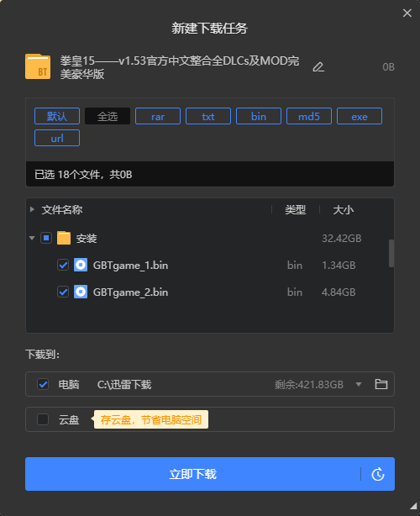Screen dimensions: 420x516
Task: Uncheck the 电脑 download location checkbox
Action: coord(43,384)
